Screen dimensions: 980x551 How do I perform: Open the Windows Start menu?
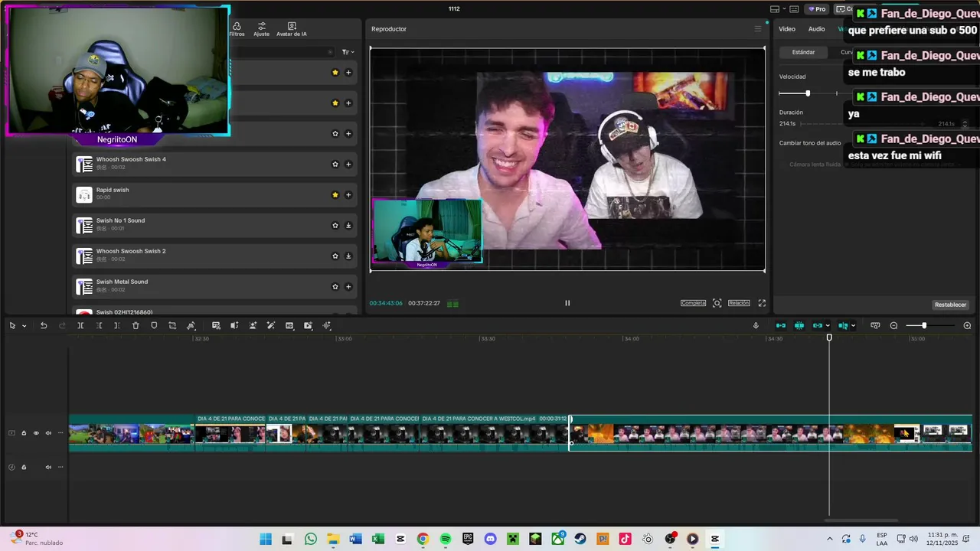click(x=265, y=539)
